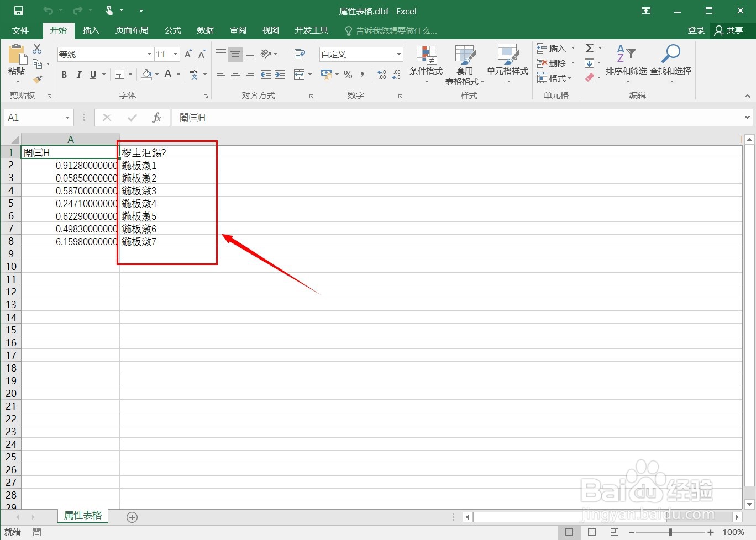The width and height of the screenshot is (756, 540).
Task: Click the 登录 sign-in link
Action: [696, 30]
